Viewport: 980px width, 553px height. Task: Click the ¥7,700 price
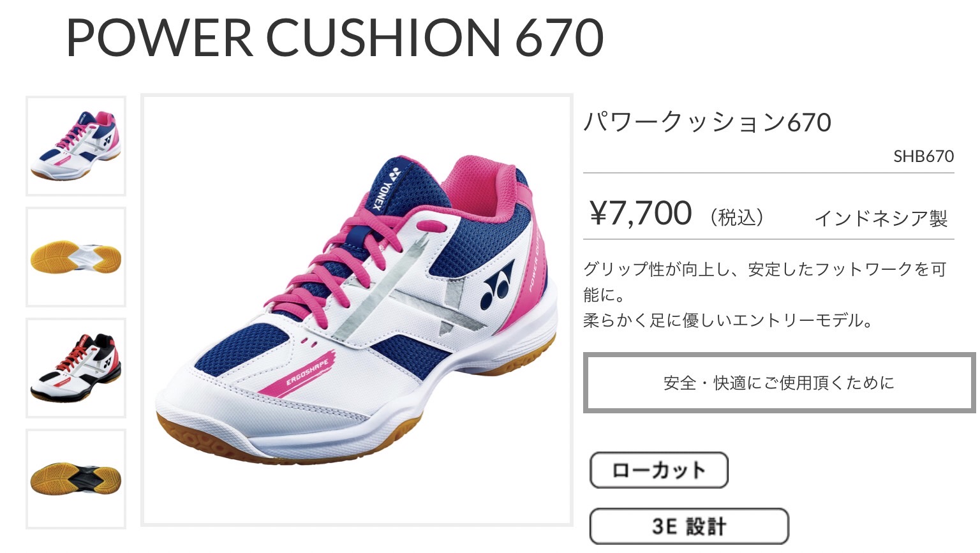(641, 213)
